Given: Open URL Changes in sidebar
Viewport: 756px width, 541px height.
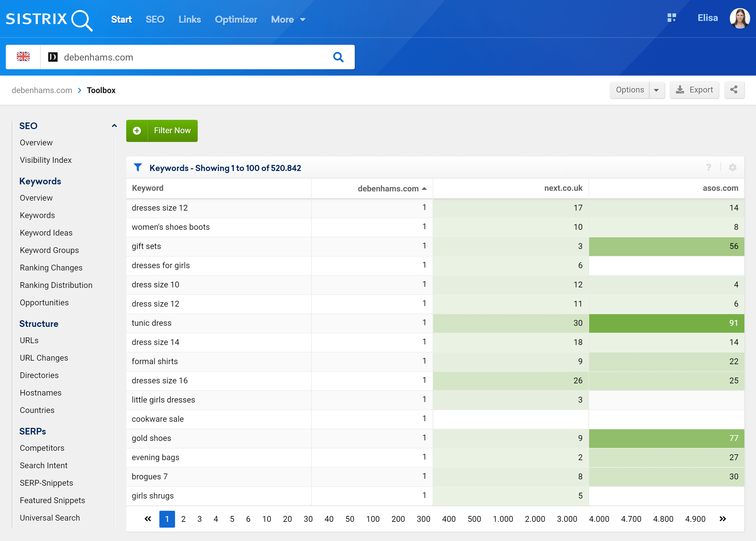Looking at the screenshot, I should tap(44, 358).
